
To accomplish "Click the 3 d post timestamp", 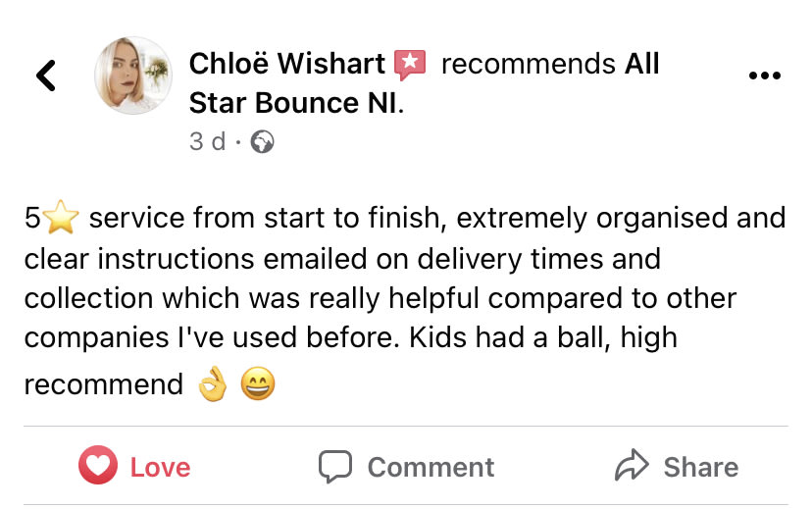I will tap(207, 141).
